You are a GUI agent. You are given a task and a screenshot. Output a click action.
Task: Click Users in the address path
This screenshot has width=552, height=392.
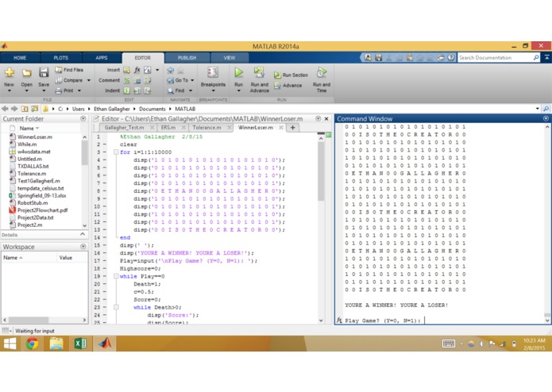[78, 109]
